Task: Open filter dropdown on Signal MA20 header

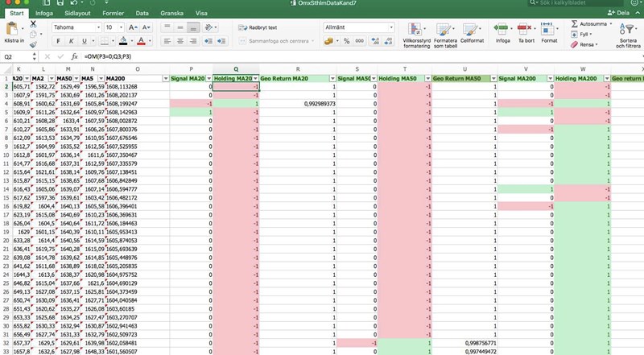Action: pos(209,78)
